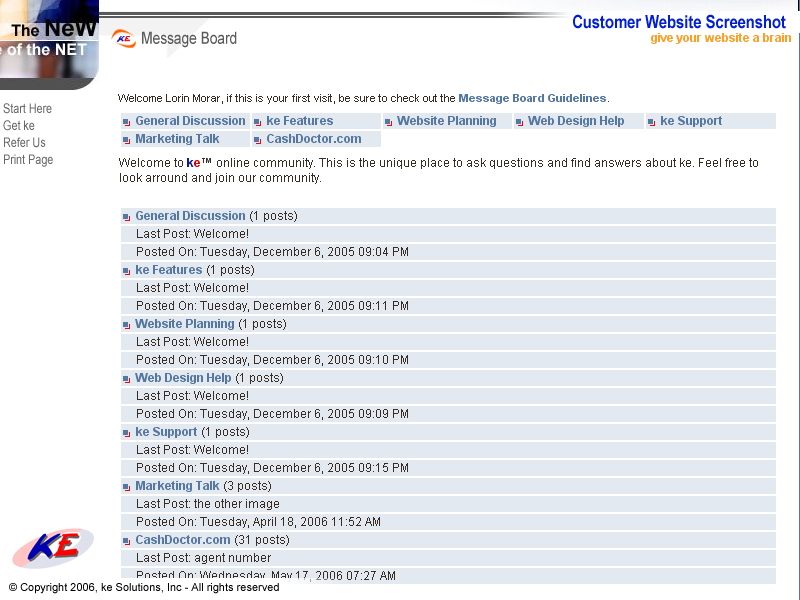This screenshot has width=800, height=600.
Task: Choose Print Page in sidebar menu
Action: pos(28,160)
